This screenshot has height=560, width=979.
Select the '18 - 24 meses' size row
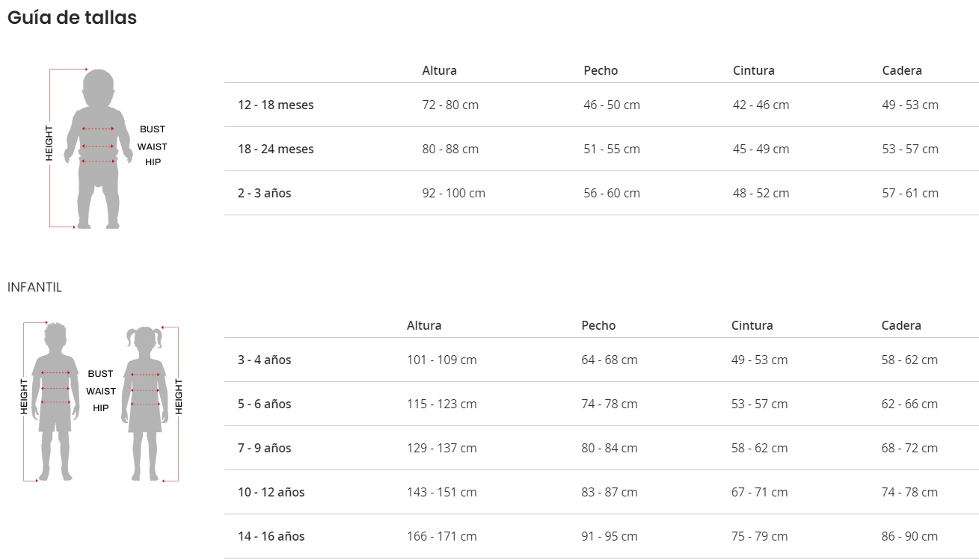point(275,149)
